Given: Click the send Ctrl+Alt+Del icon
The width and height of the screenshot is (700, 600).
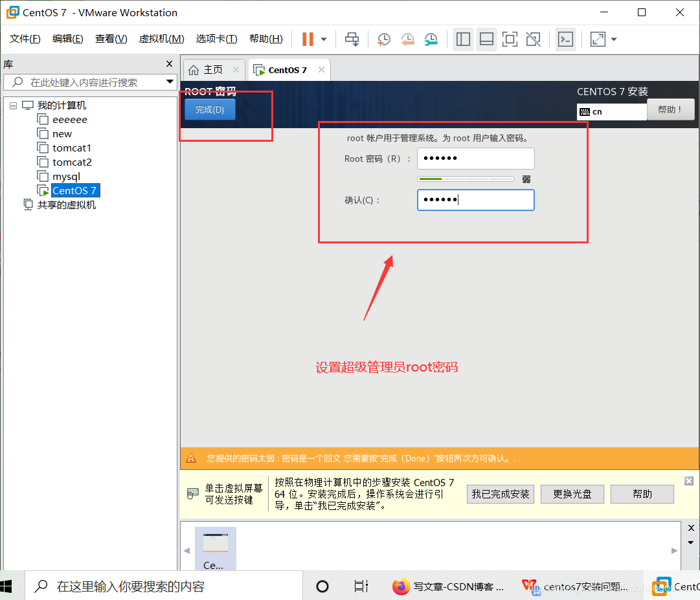Looking at the screenshot, I should click(352, 39).
